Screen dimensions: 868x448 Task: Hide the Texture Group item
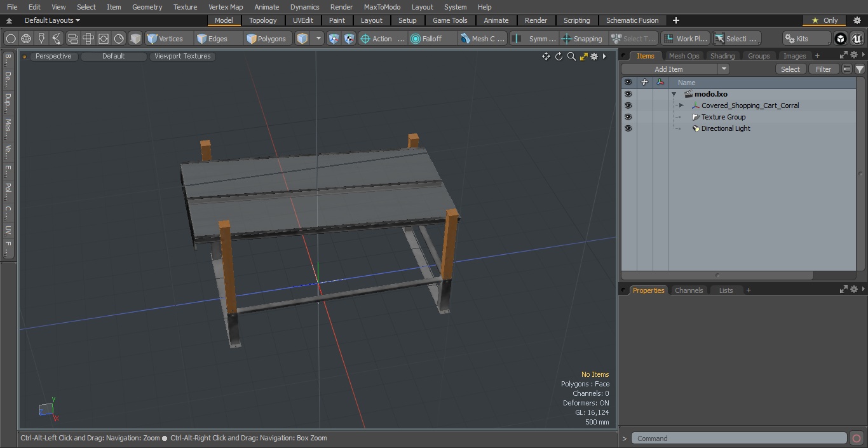click(x=628, y=117)
